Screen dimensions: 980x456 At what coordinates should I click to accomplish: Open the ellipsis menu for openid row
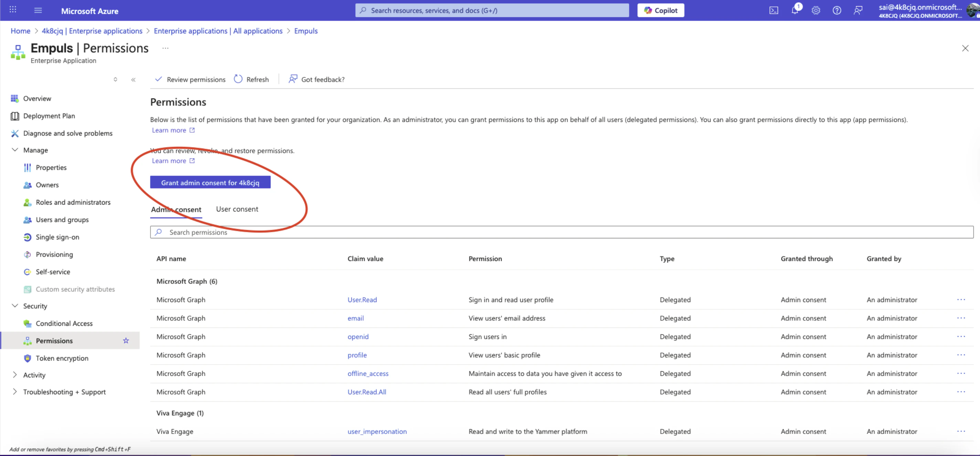click(961, 337)
